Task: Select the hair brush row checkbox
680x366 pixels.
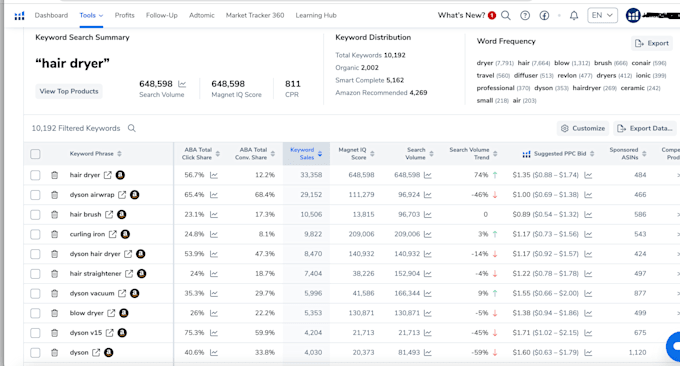Action: tap(36, 215)
